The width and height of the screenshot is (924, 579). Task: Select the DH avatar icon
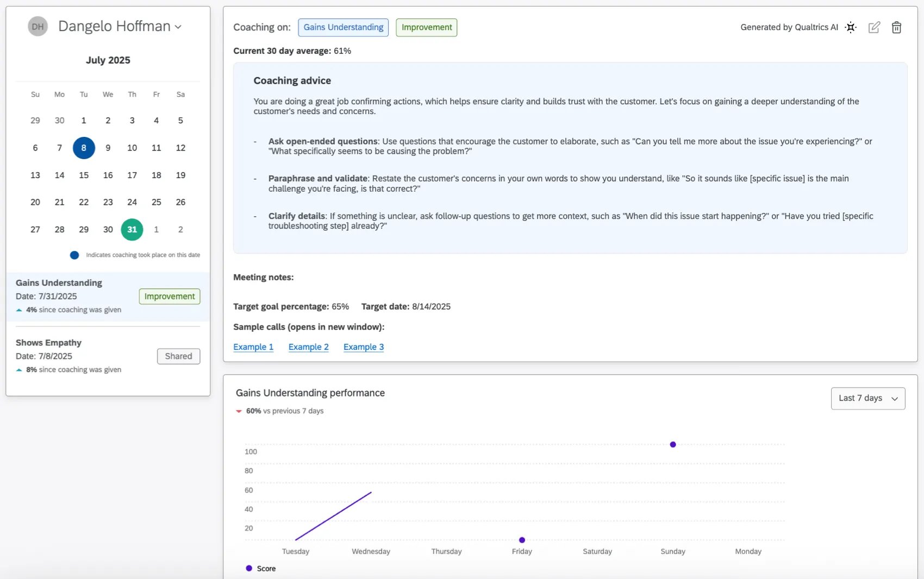[x=38, y=26]
